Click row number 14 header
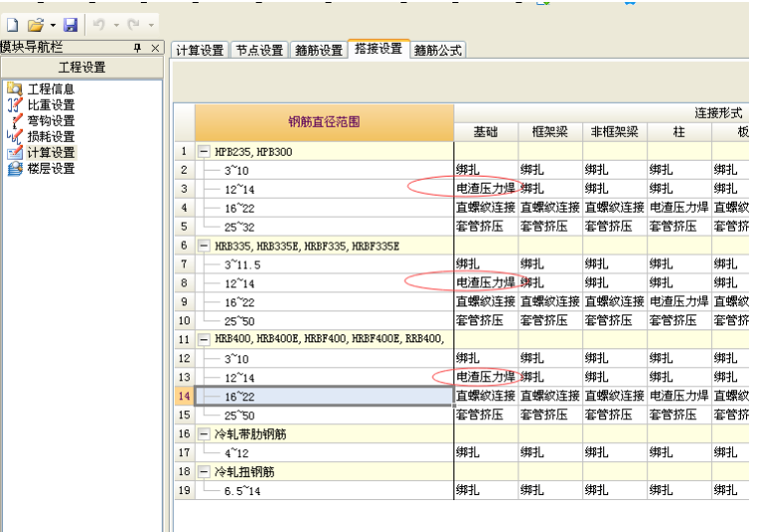Viewport: 770px width, 532px height. [184, 396]
